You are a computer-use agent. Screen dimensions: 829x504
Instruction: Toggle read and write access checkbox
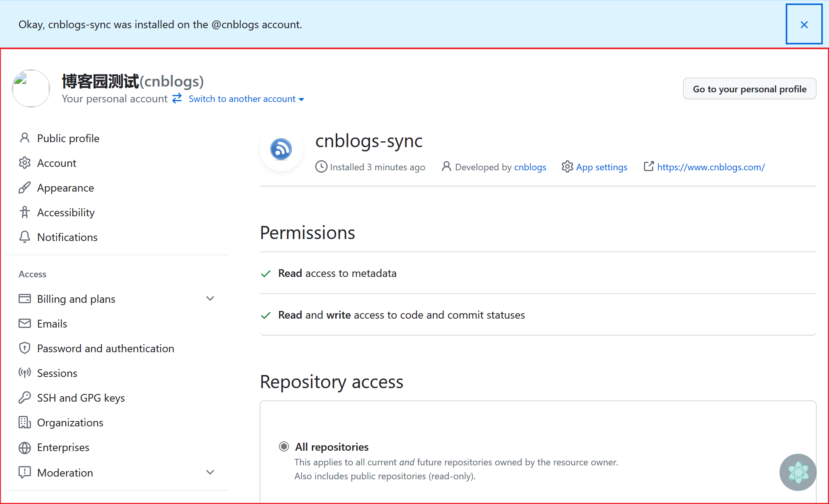point(267,314)
